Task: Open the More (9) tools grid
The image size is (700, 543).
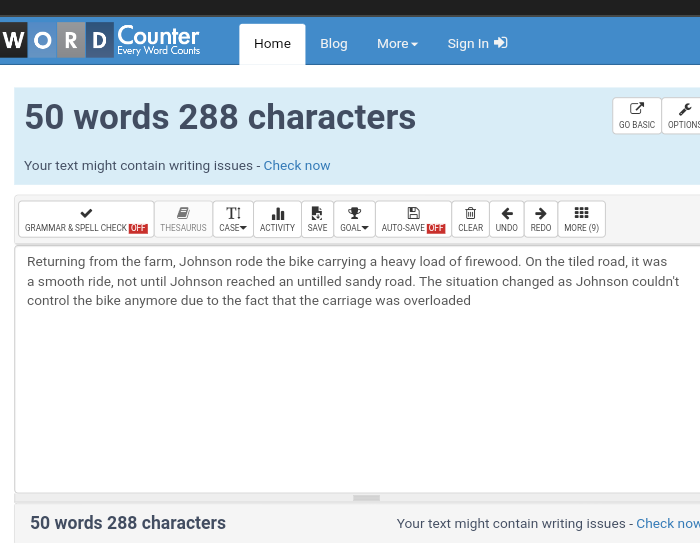Action: pos(582,219)
